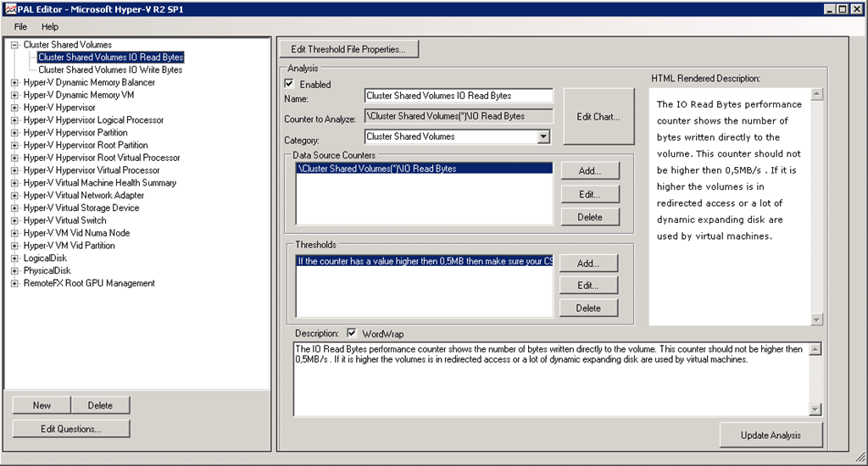The width and height of the screenshot is (868, 466).
Task: Expand Hyper-V Hypervisor Root Partition node
Action: point(15,146)
